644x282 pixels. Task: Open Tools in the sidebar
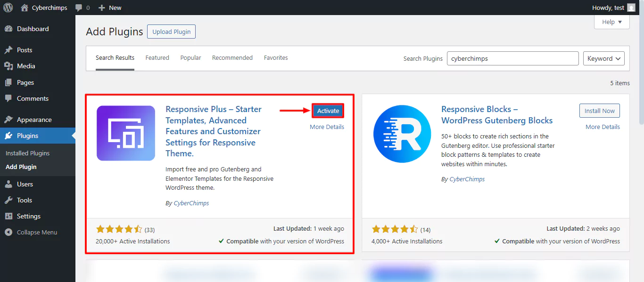38,200
